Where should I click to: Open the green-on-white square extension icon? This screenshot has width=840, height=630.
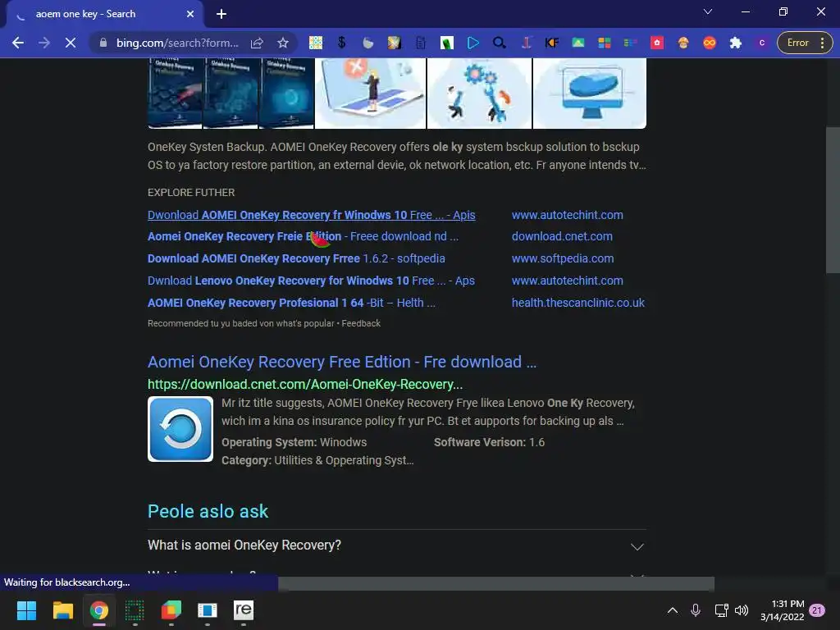pos(447,43)
